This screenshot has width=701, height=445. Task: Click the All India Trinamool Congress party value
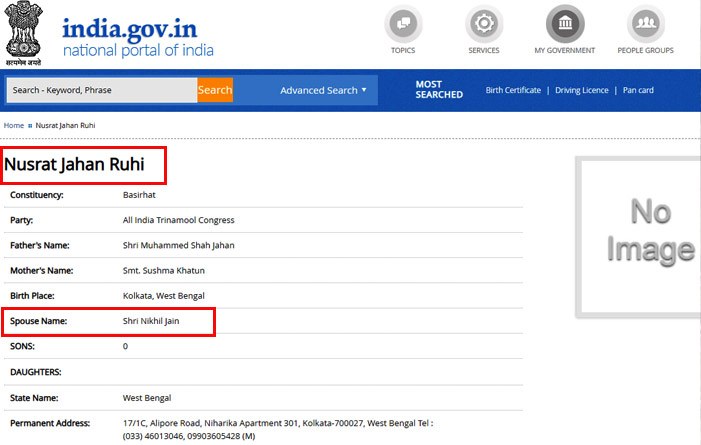[x=178, y=219]
